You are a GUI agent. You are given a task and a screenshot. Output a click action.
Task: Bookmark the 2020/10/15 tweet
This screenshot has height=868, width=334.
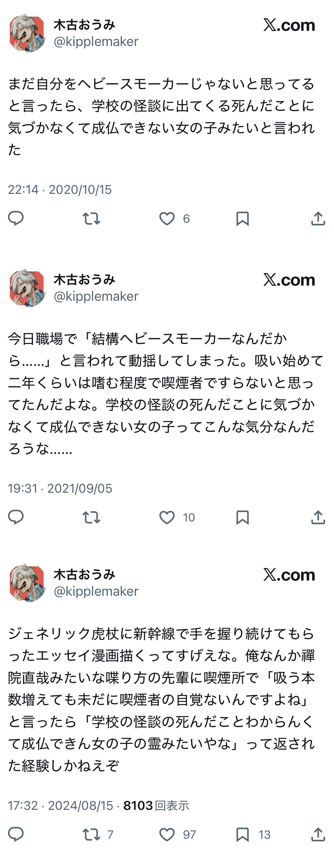[242, 218]
